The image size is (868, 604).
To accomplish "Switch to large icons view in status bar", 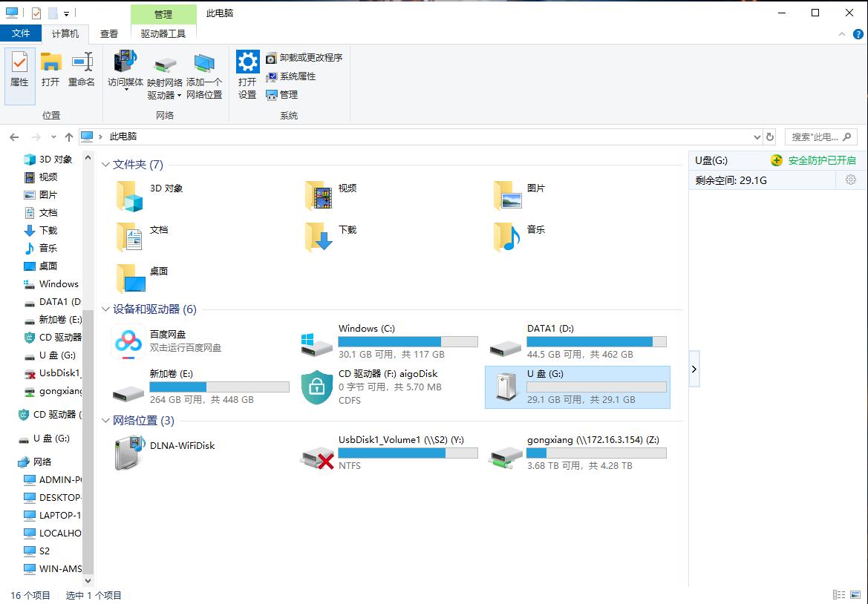I will point(855,595).
